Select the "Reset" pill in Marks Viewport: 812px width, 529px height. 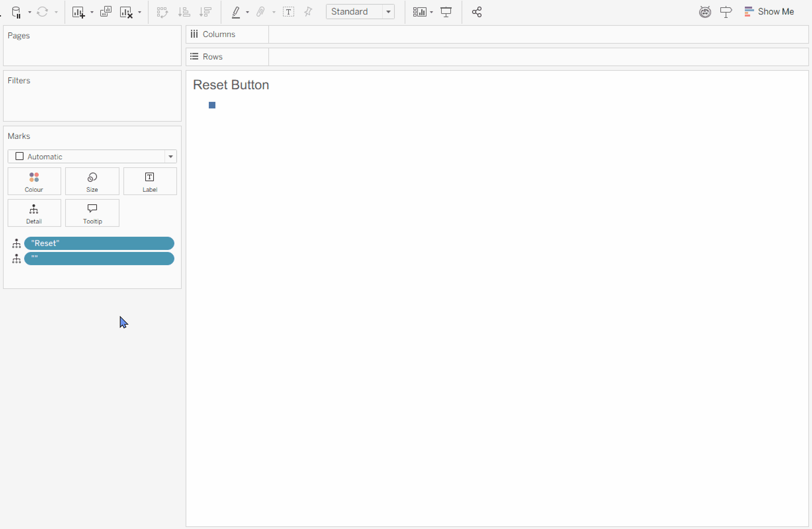(99, 243)
